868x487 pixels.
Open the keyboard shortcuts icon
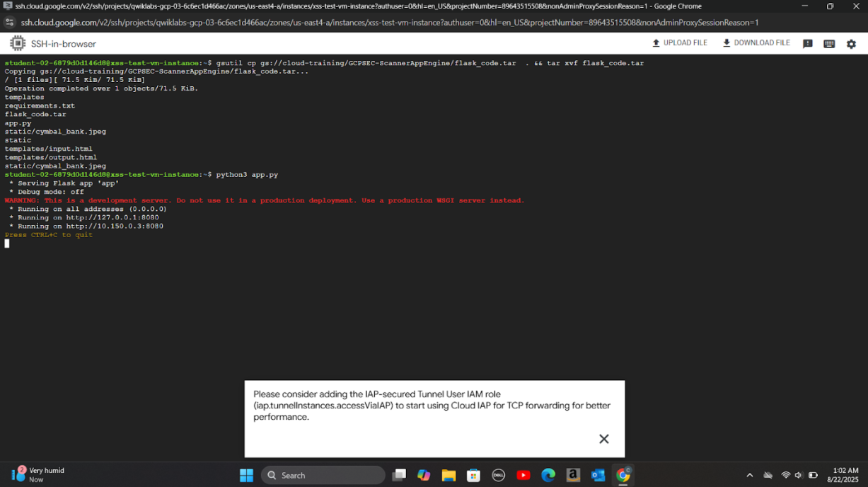829,44
